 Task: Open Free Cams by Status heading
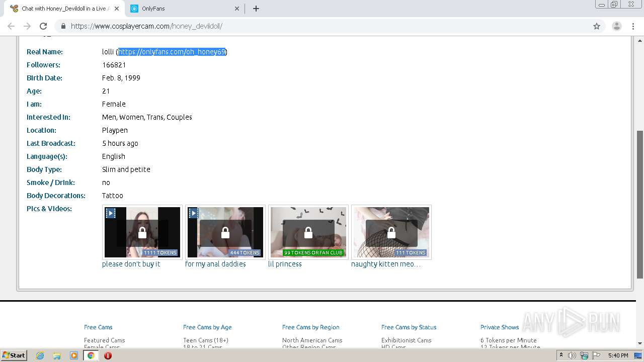pos(409,327)
